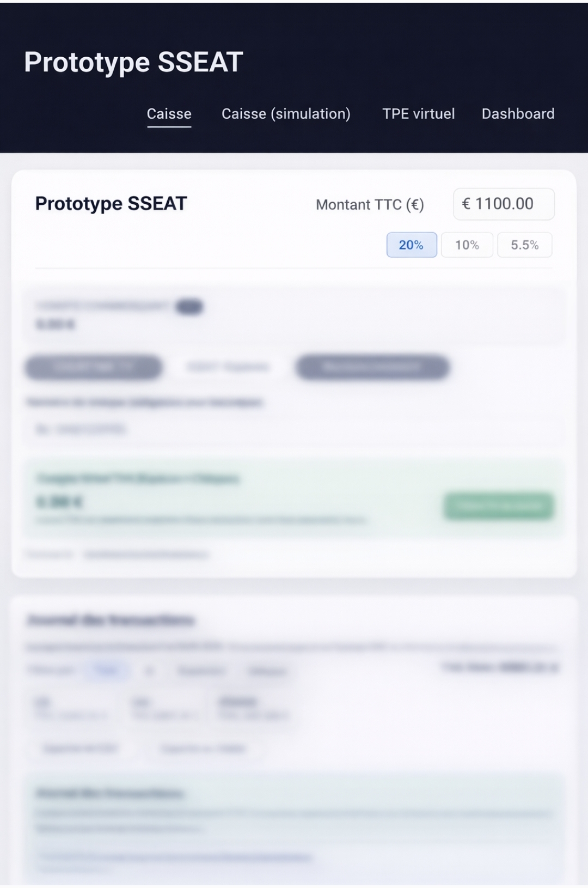Viewport: 588px width, 888px height.
Task: Switch to the Caisse (simulation) tab
Action: [286, 114]
